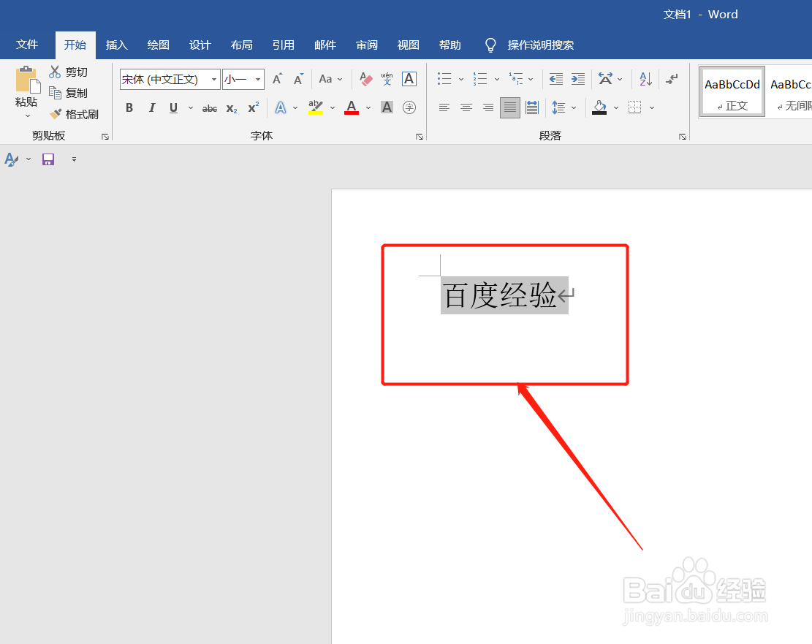Apply character shading with the gray A
The image size is (812, 644).
[387, 107]
